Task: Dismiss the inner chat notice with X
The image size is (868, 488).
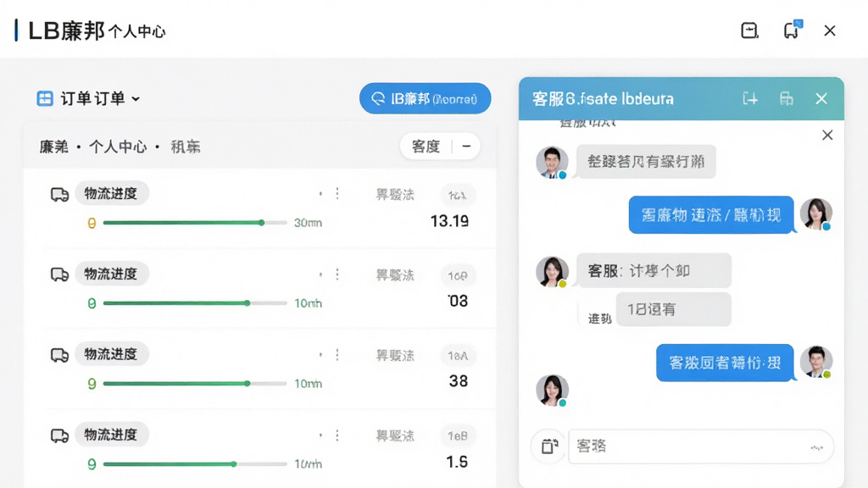Action: 827,135
